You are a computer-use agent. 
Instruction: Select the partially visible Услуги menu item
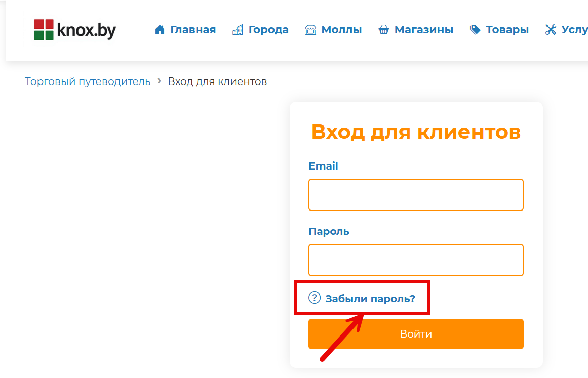click(x=574, y=30)
